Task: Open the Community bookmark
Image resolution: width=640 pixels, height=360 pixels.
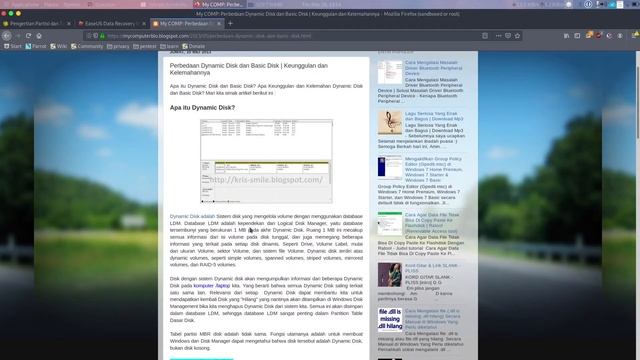Action: [87, 47]
